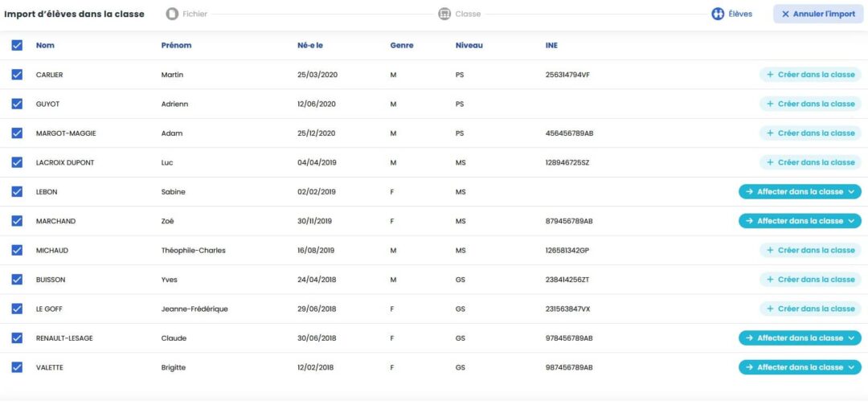The image size is (868, 405).
Task: Click the page title Import d'élèves dans la classe
Action: (x=74, y=14)
